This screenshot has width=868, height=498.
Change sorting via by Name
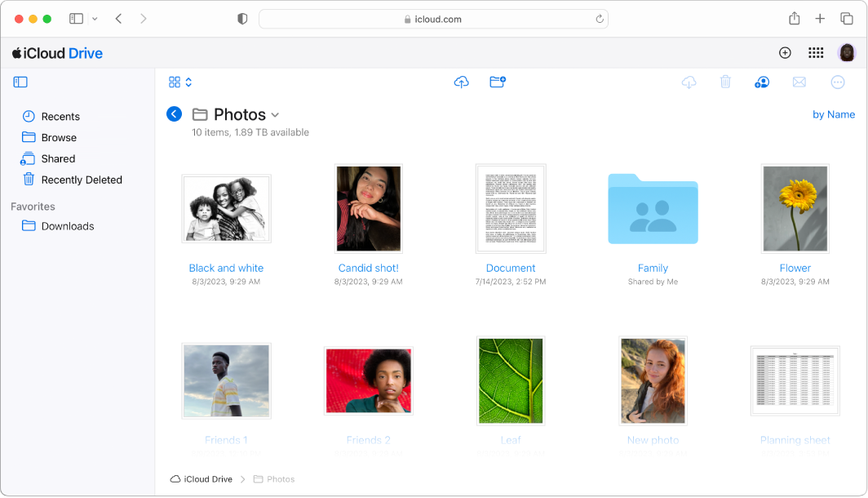[833, 114]
